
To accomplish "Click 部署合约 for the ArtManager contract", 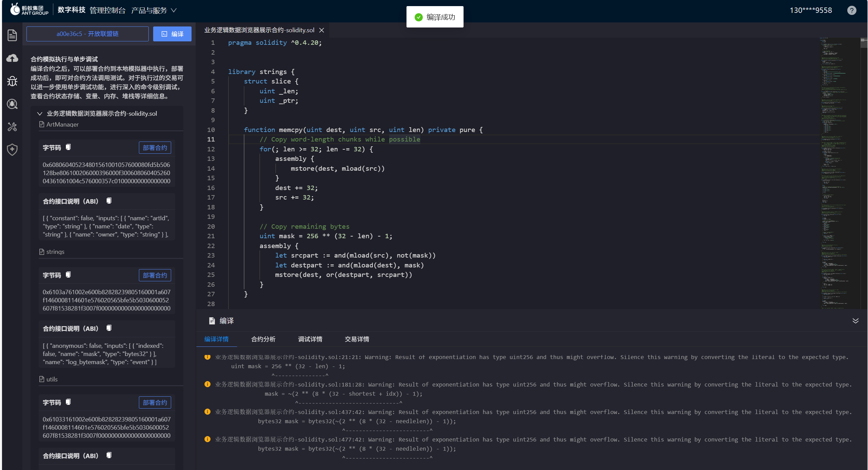I will [x=155, y=148].
